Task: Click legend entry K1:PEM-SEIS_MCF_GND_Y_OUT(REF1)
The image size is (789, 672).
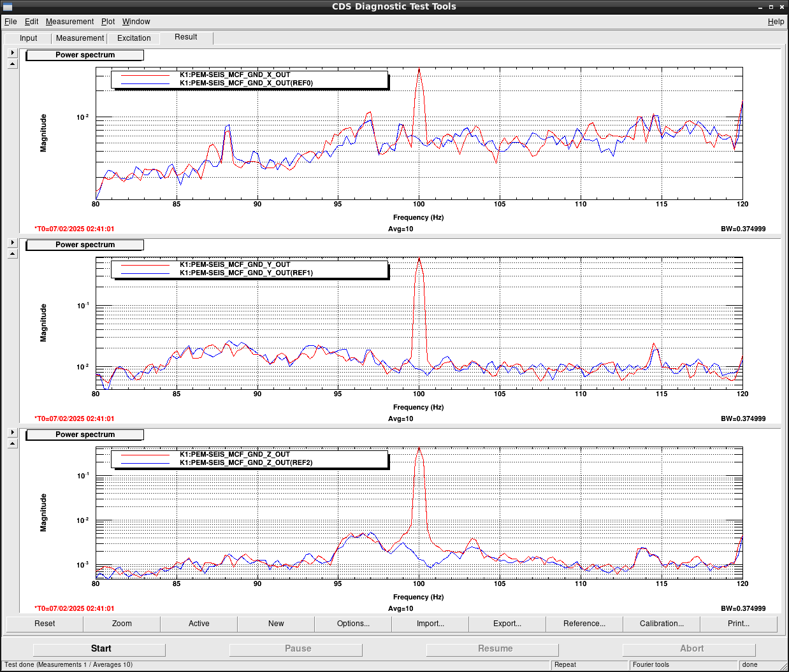Action: 246,273
